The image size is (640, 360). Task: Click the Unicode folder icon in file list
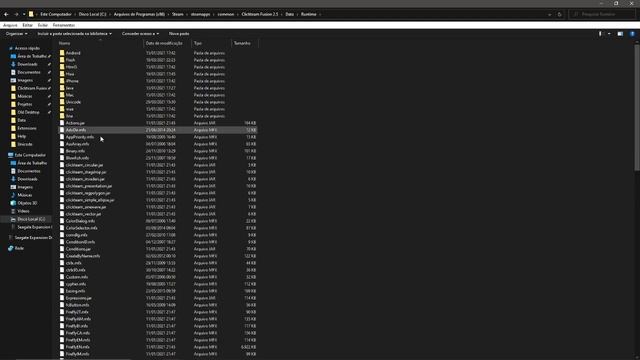(62, 102)
